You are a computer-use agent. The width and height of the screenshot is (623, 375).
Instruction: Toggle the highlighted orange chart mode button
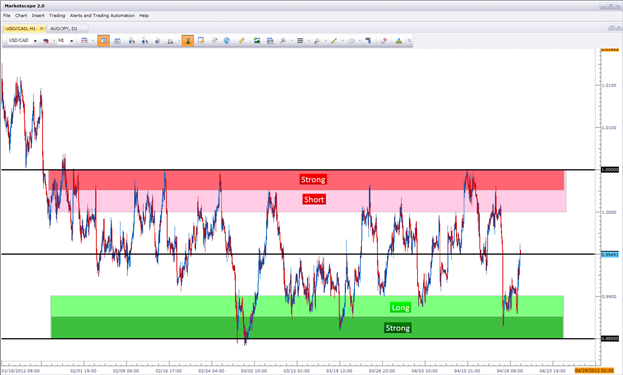[104, 41]
